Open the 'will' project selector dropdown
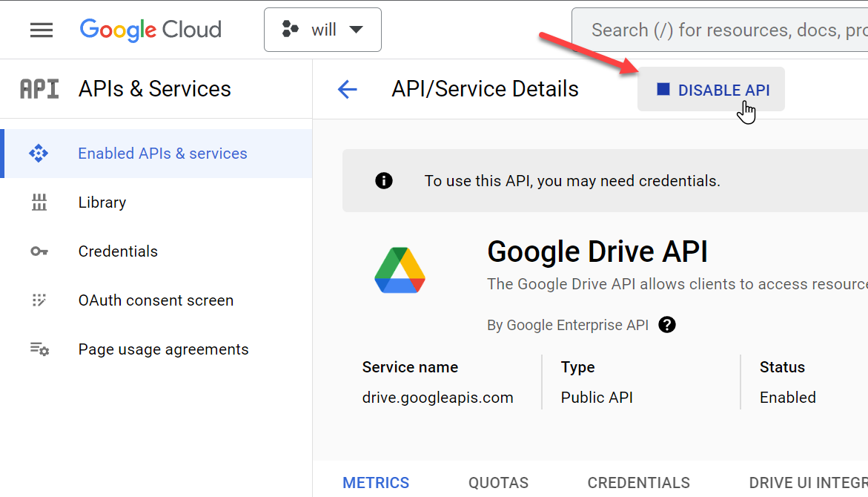This screenshot has width=868, height=497. pyautogui.click(x=322, y=30)
